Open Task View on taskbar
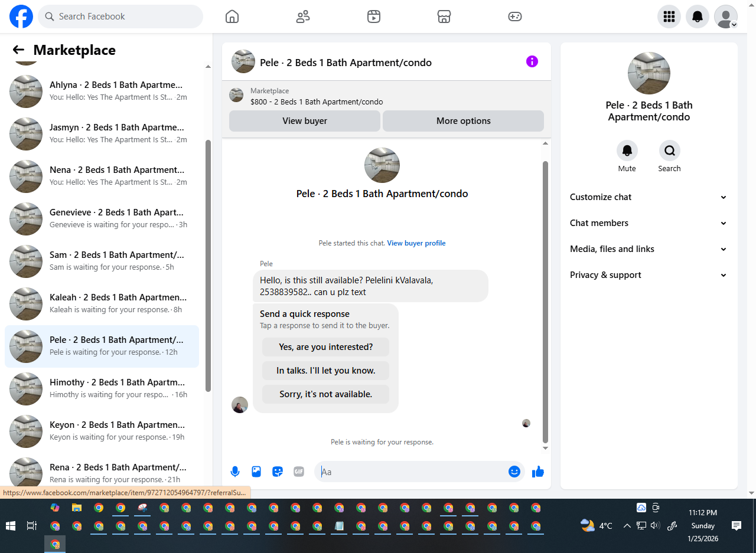756x553 pixels. (32, 526)
